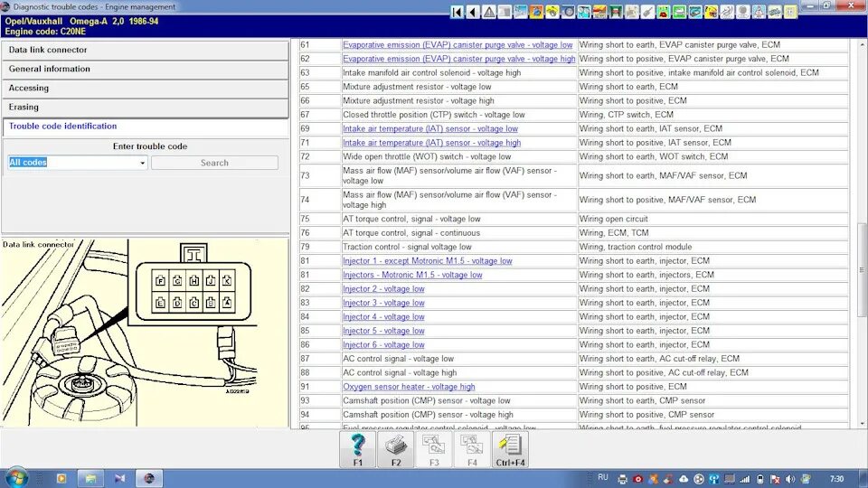
Task: Click the F2 print button
Action: click(396, 449)
